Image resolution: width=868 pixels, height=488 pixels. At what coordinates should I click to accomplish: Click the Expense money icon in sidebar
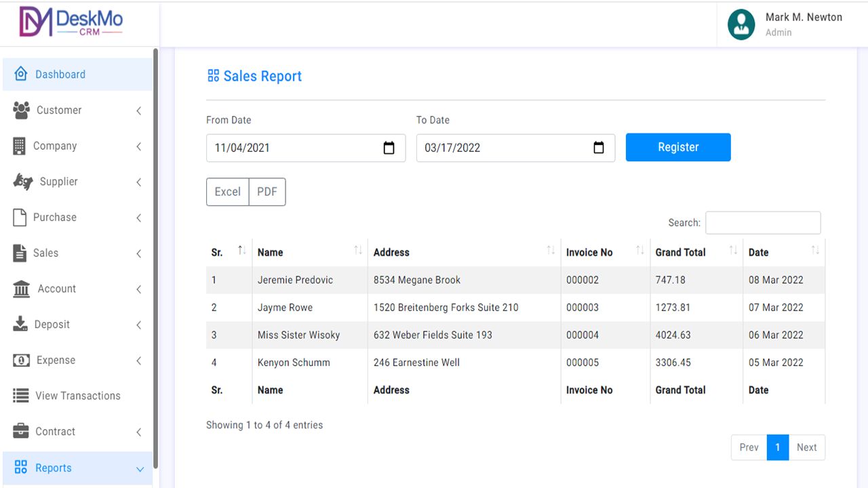(x=21, y=361)
